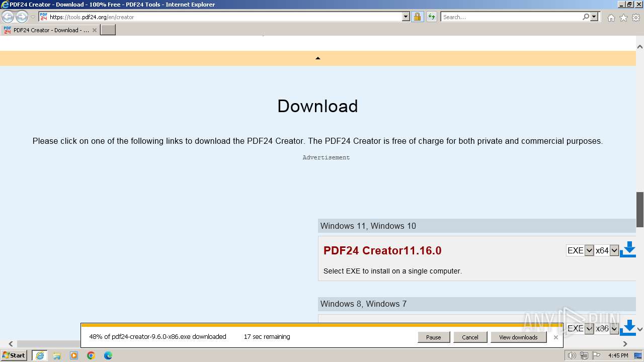
Task: Click the Home icon
Action: (611, 18)
